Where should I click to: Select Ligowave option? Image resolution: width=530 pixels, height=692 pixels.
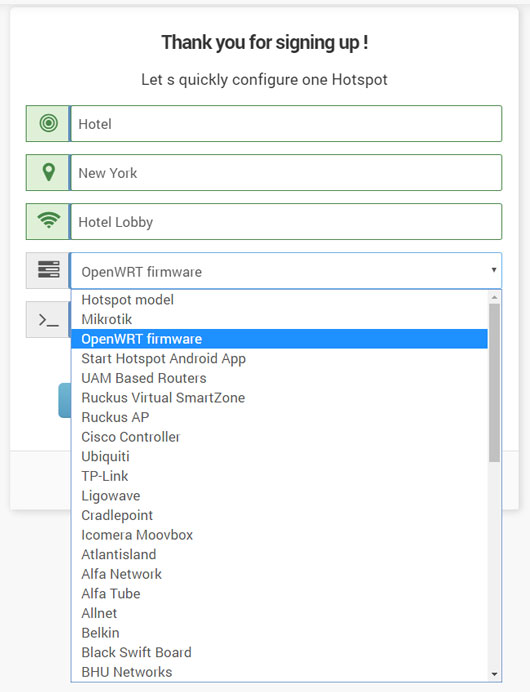tap(279, 496)
